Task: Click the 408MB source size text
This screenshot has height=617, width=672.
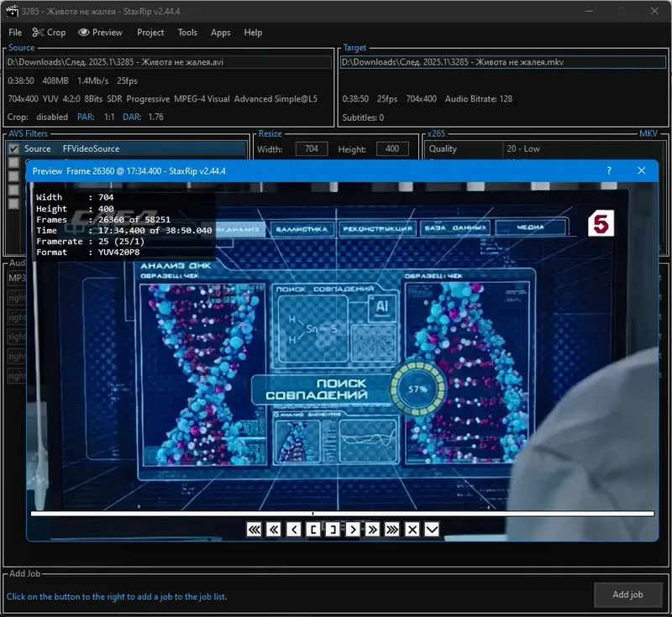Action: pos(55,81)
